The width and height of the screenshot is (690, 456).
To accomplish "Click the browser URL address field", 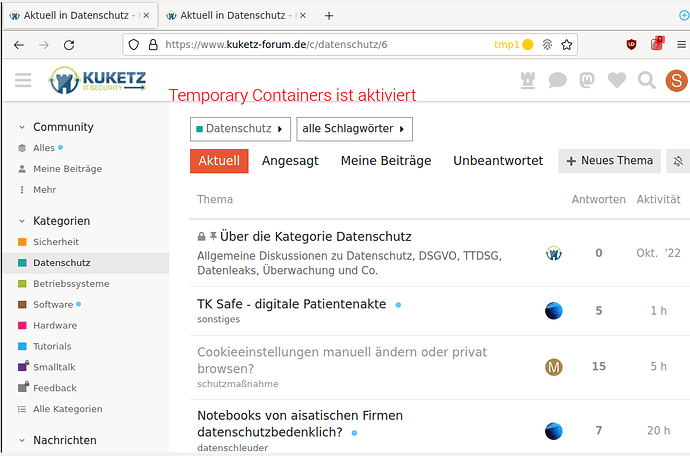I will pos(326,44).
